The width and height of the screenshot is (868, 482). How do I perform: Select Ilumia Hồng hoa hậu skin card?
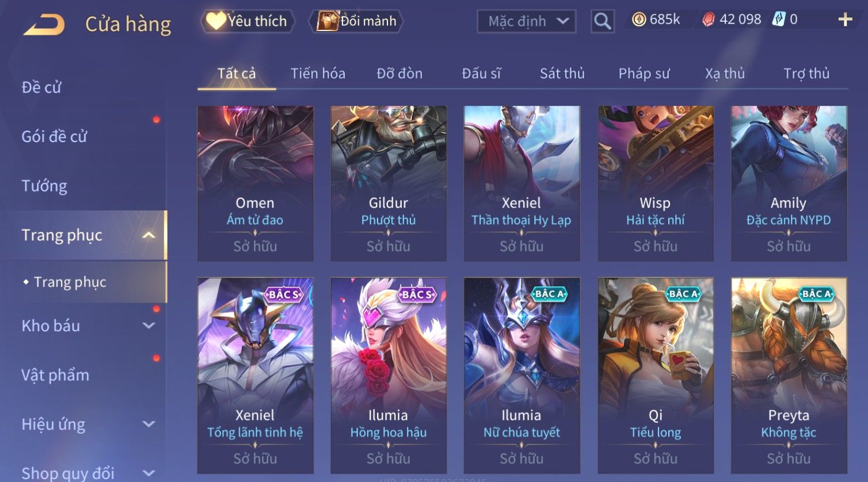(x=389, y=376)
